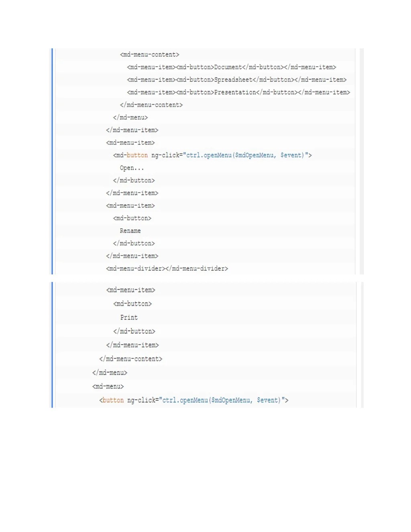The height and width of the screenshot is (532, 411).
Task: Click the opening md-menu-content tag
Action: (149, 55)
